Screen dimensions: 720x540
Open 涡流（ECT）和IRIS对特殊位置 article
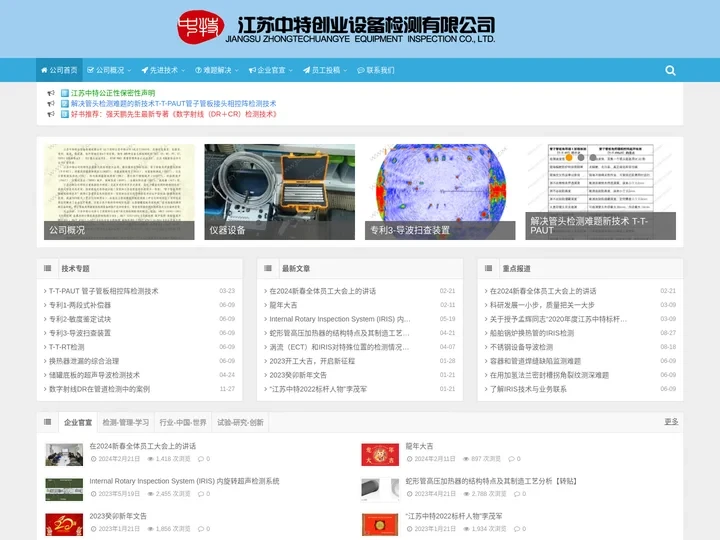pyautogui.click(x=339, y=347)
